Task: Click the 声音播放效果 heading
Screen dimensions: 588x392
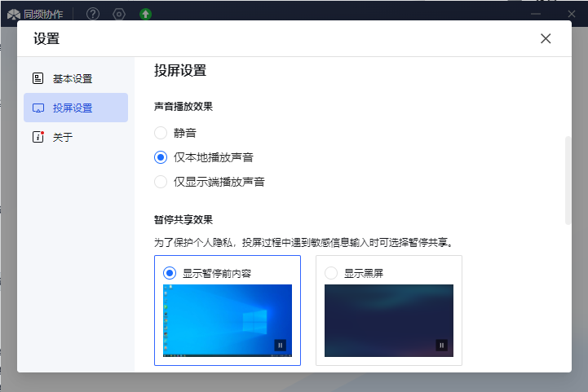Action: tap(183, 107)
